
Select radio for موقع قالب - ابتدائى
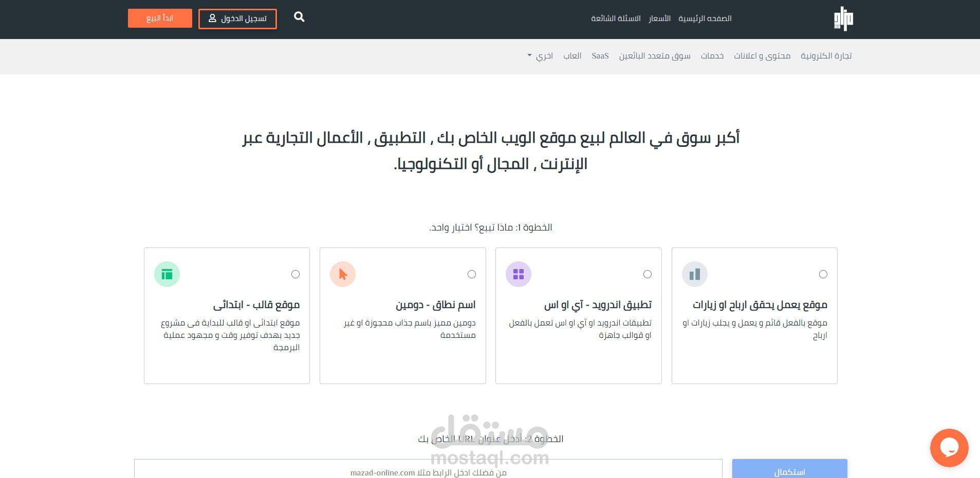295,274
